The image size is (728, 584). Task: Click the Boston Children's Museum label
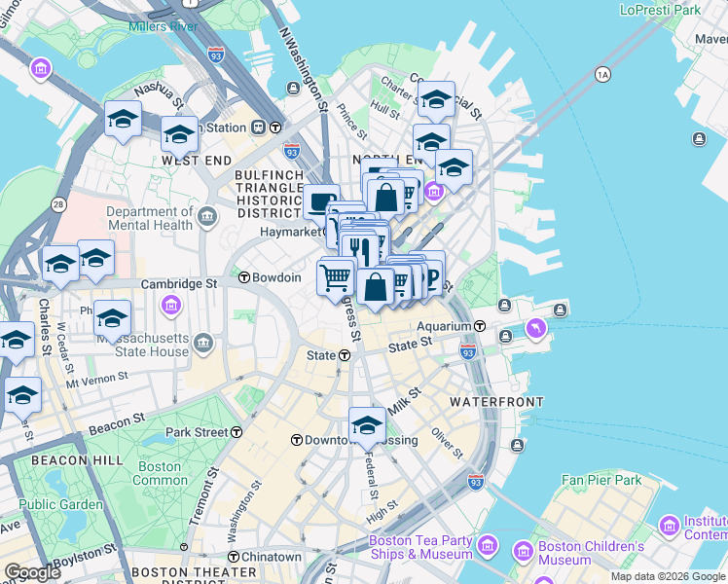click(x=591, y=553)
